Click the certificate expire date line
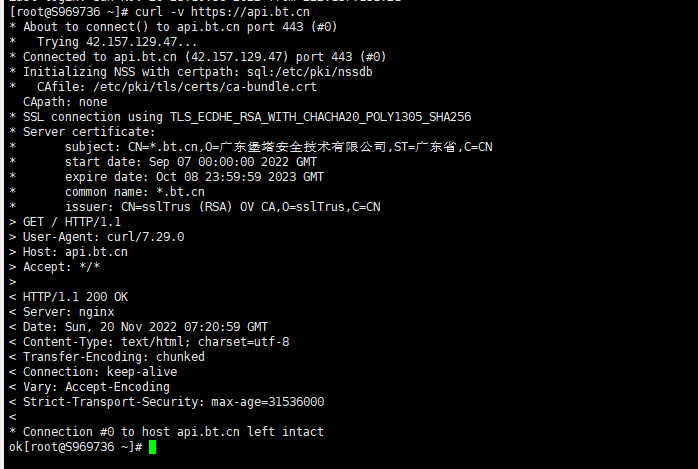 tap(195, 177)
